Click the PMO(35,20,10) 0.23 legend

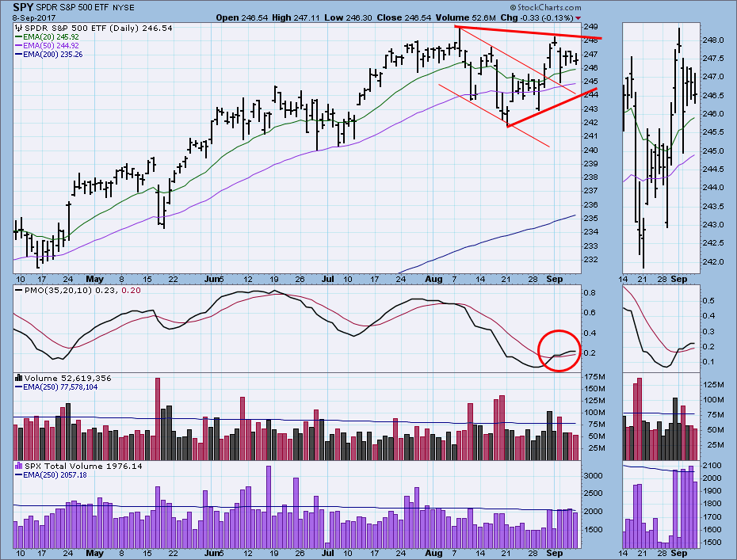[x=67, y=291]
